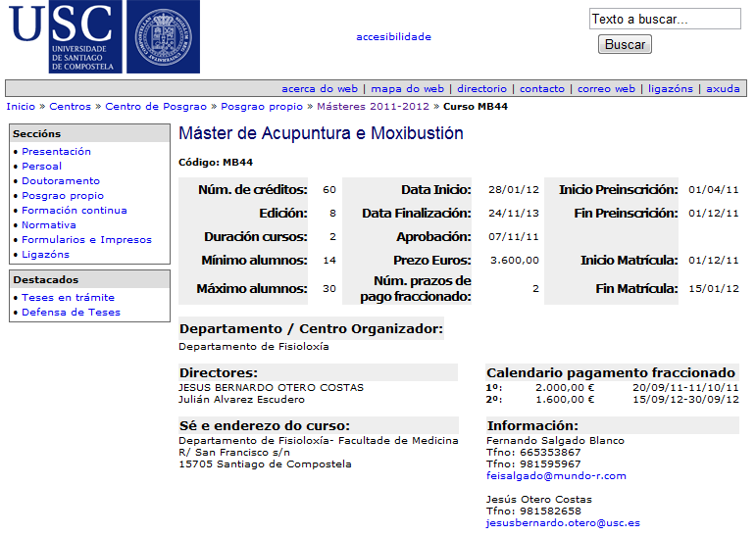Click the Centro de Posgrao breadcrumb

pyautogui.click(x=156, y=107)
